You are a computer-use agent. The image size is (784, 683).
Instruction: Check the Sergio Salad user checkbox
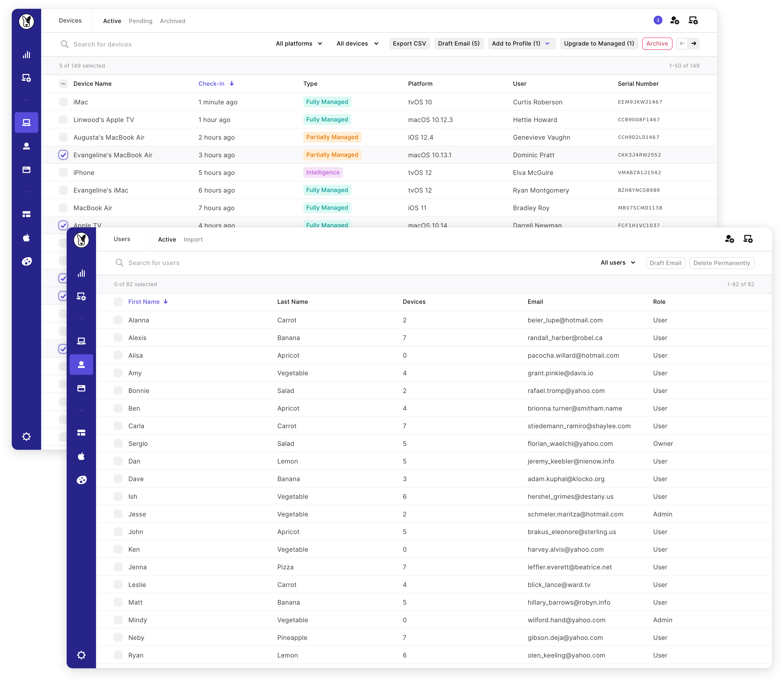(x=118, y=443)
